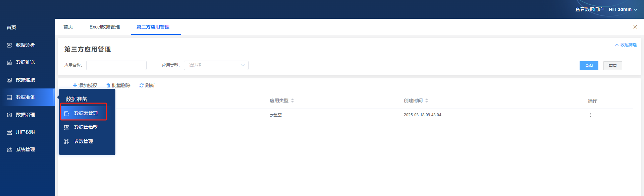Expand the 应用类型 dropdown

(216, 65)
